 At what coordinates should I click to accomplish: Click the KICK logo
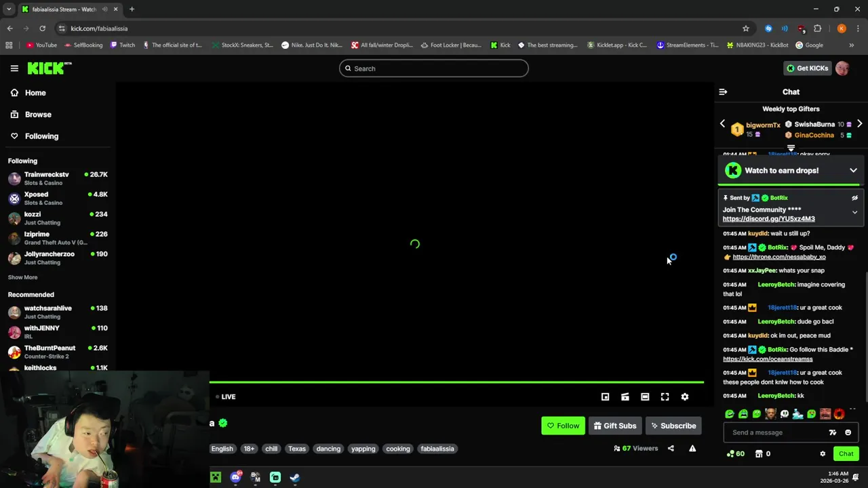coord(50,68)
